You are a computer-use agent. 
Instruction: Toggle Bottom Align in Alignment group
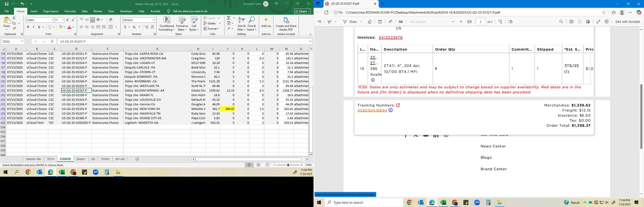tap(92, 20)
